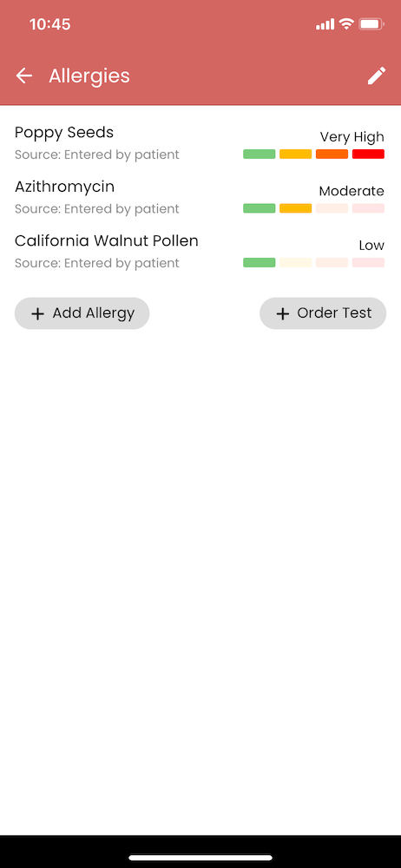Click red severity segment for Poppy Seeds
Screen dimensions: 401x868
(x=368, y=154)
